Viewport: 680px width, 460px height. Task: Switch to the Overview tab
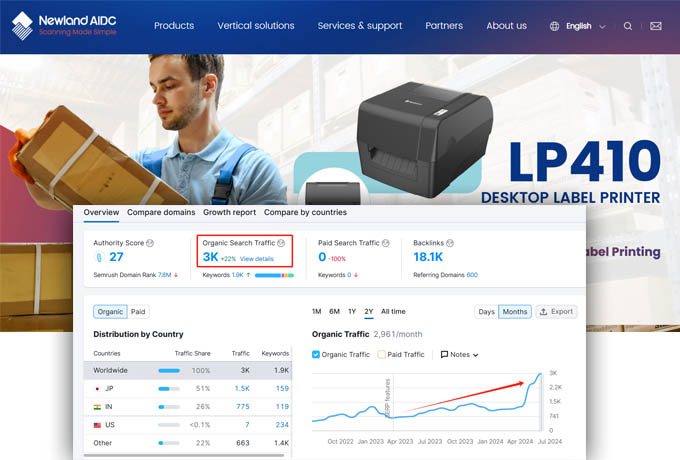(101, 212)
